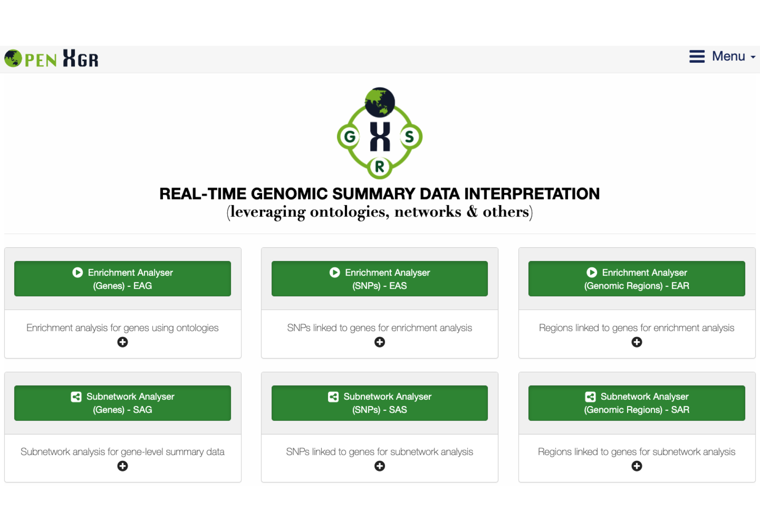
Task: Click the OpenXGR logo in navbar
Action: pos(51,59)
